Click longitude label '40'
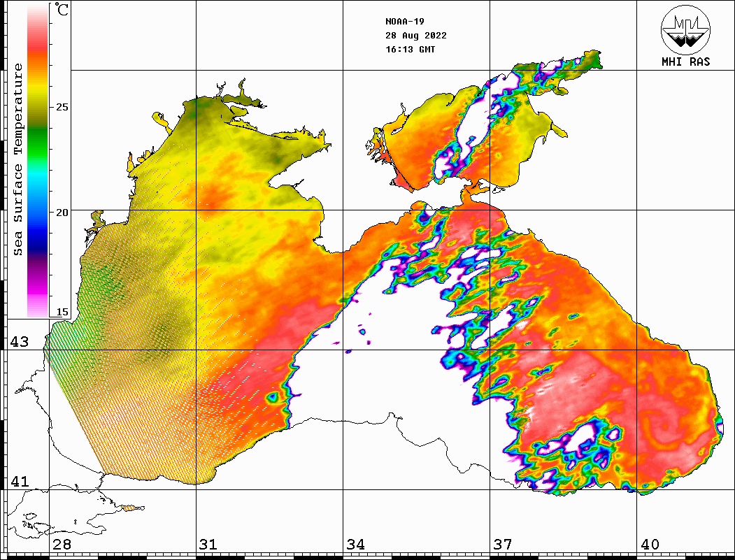 pyautogui.click(x=650, y=545)
